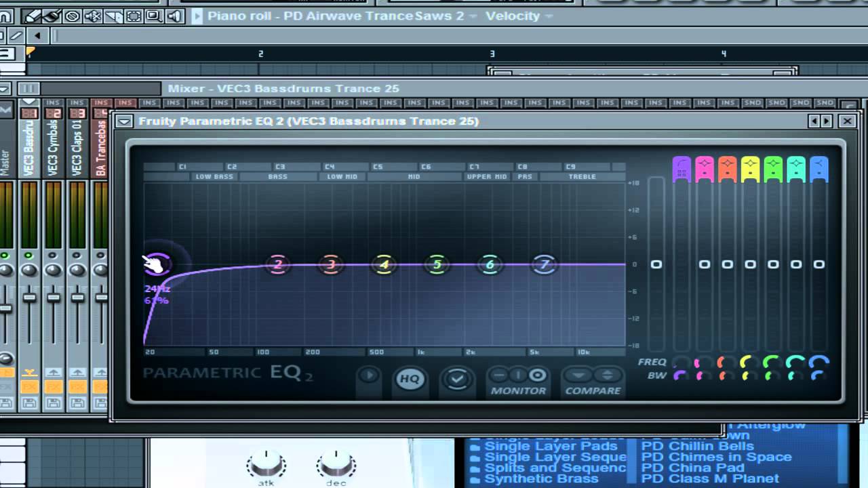The image size is (868, 488).
Task: Click the orange playhead marker in piano roll timeline
Action: [30, 52]
